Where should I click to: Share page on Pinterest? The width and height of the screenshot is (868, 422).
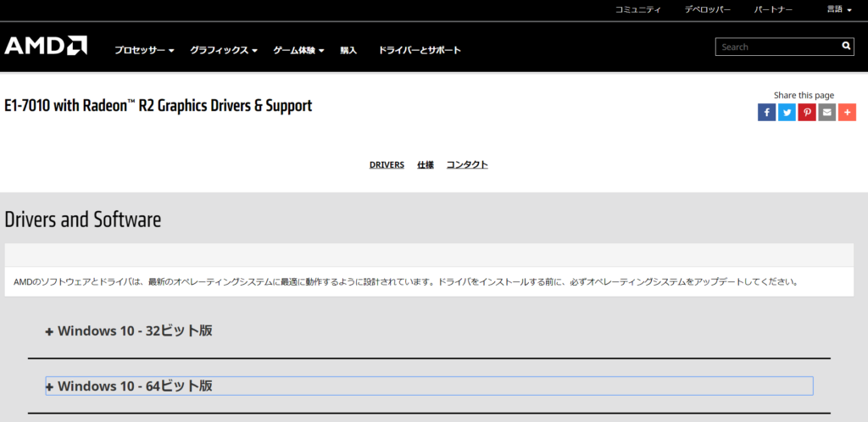coord(807,112)
